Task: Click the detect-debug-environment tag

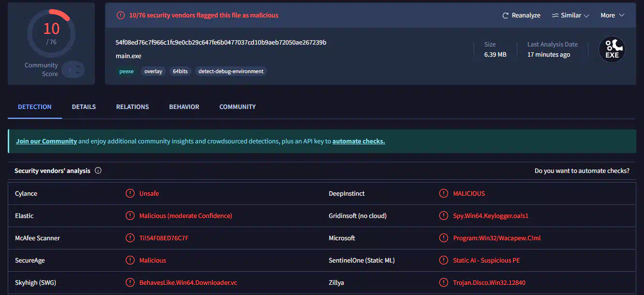Action: tap(231, 71)
